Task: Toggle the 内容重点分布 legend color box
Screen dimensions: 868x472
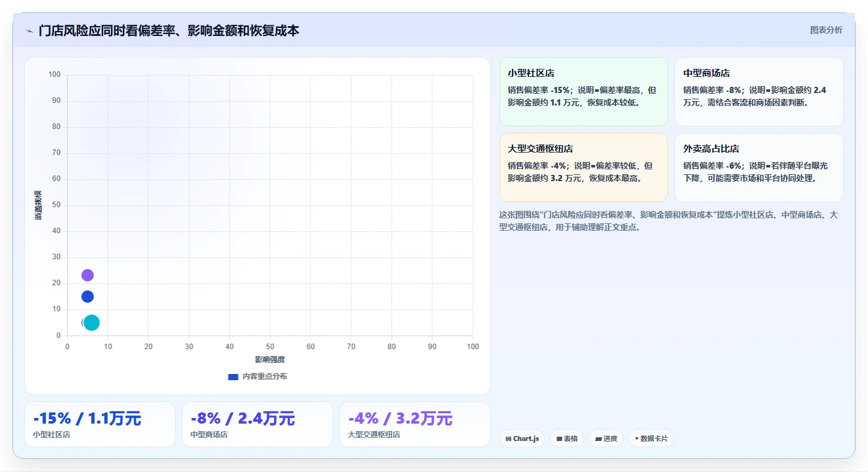Action: [x=233, y=376]
